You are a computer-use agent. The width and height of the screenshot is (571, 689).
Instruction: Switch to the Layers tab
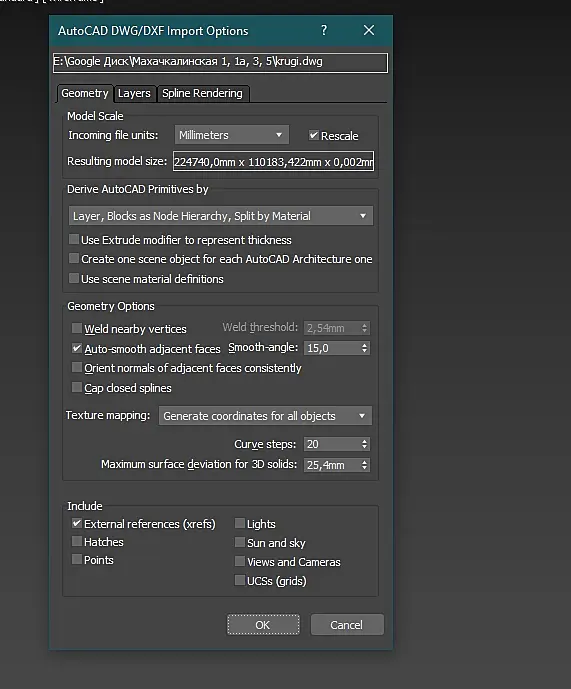coord(134,93)
